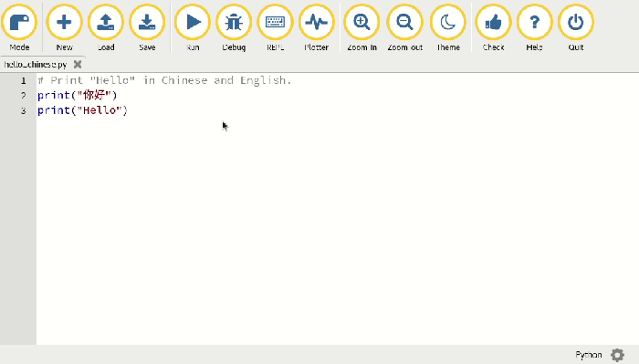
Task: Open the Help documentation
Action: tap(535, 27)
